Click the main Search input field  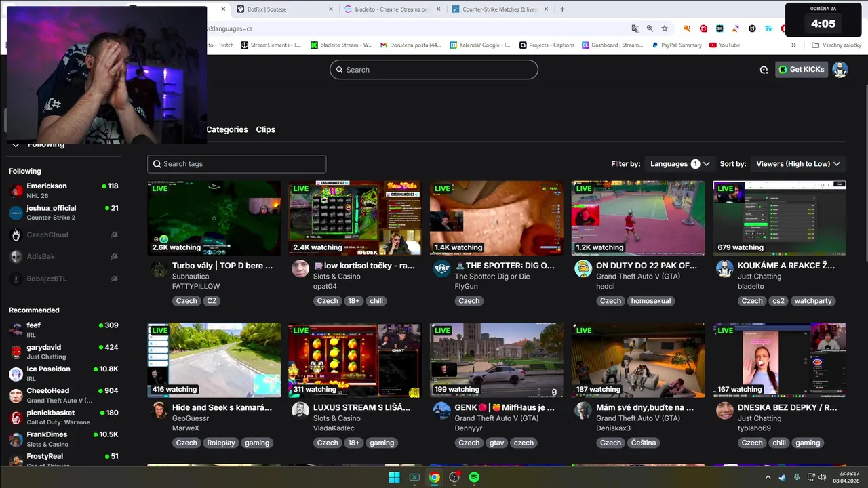434,70
